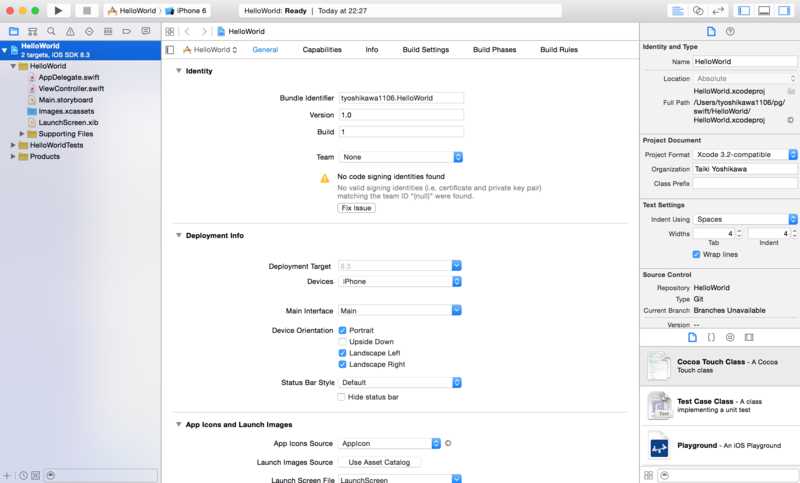Go forward in editor history
The width and height of the screenshot is (800, 483).
(204, 32)
